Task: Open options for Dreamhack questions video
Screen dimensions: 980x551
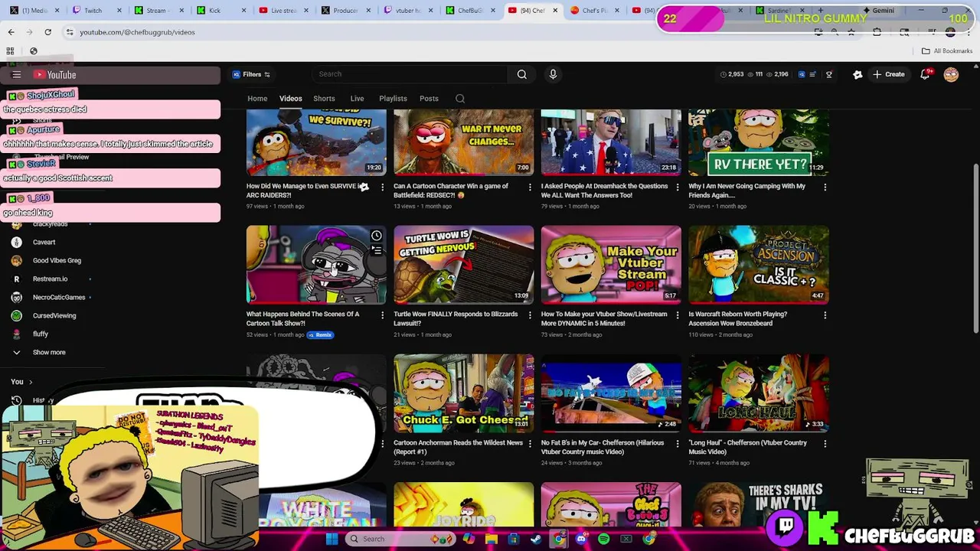Action: tap(677, 187)
